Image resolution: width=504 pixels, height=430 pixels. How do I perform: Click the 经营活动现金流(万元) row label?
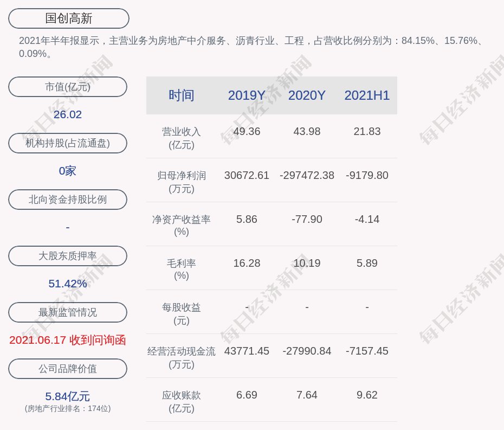[182, 358]
